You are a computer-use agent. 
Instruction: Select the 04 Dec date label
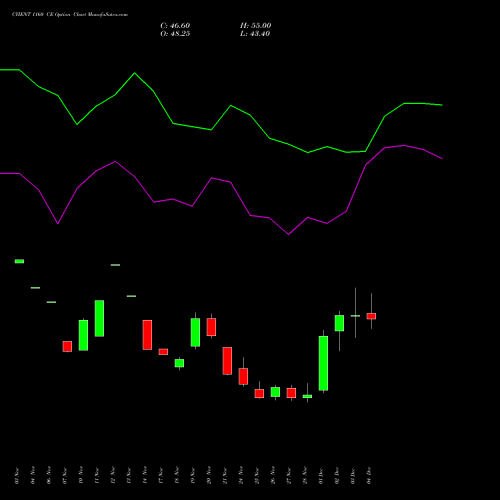369,476
